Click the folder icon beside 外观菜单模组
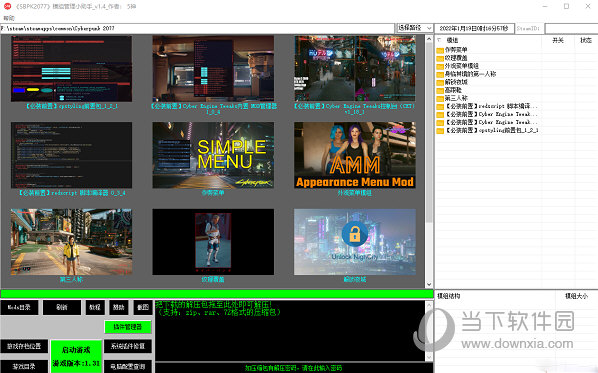This screenshot has height=373, width=598. pos(440,66)
